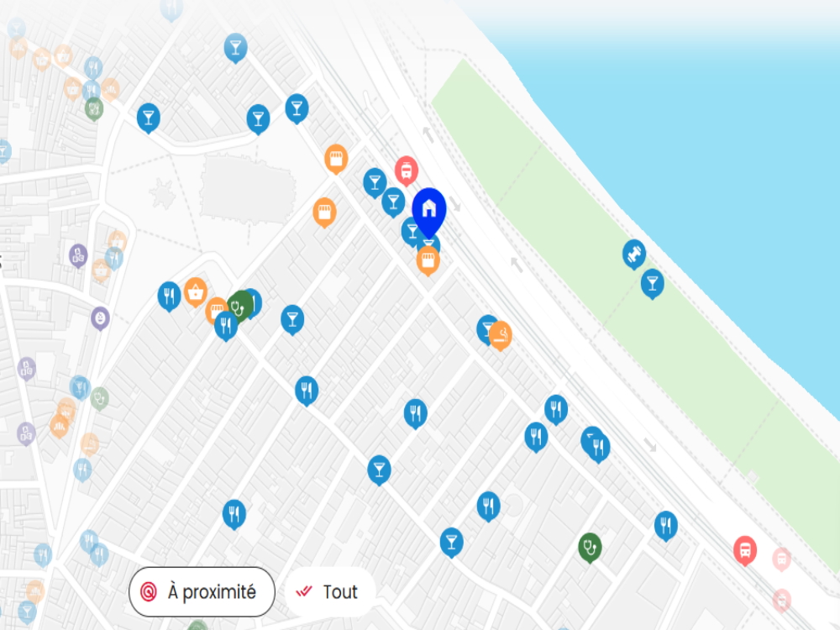The image size is (840, 630).
Task: Click the orange cigarette tobacco shop pin
Action: 501,334
